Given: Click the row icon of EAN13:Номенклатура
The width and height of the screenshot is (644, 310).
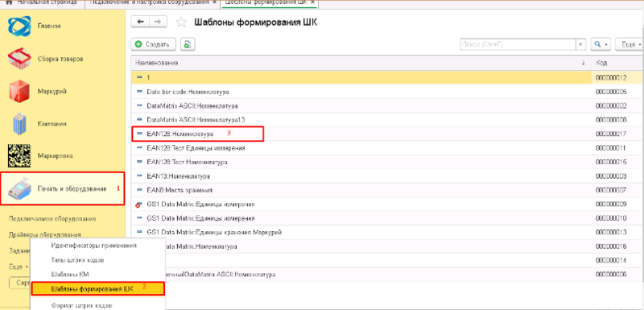Looking at the screenshot, I should tap(138, 176).
